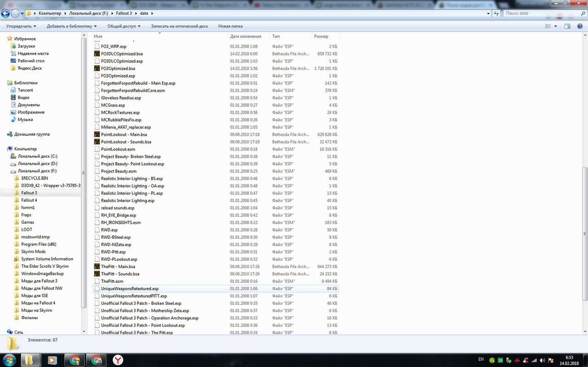588x367 pixels.
Task: Select the Gloveless Readius.esp file name
Action: coord(121,97)
